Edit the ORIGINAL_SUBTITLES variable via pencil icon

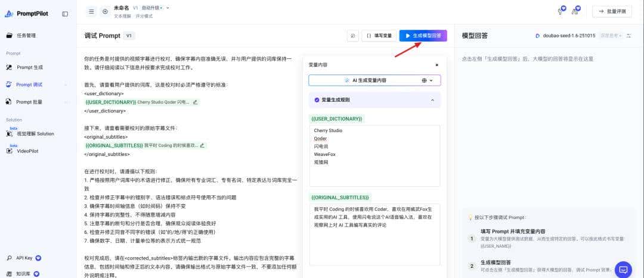tap(202, 145)
